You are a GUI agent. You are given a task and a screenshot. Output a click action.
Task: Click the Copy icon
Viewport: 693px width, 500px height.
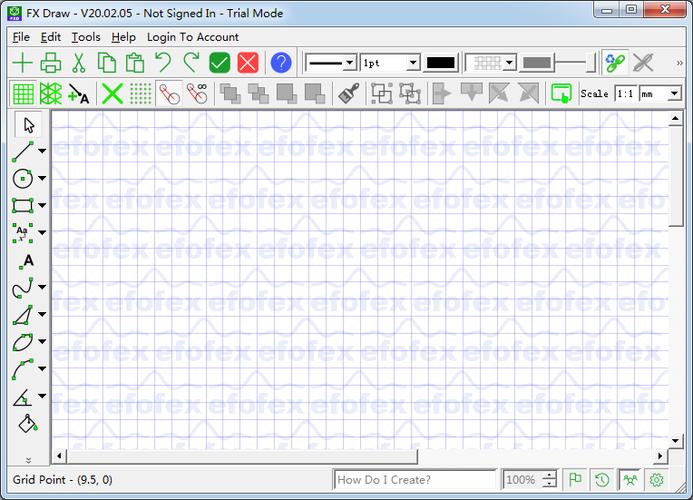coord(107,63)
